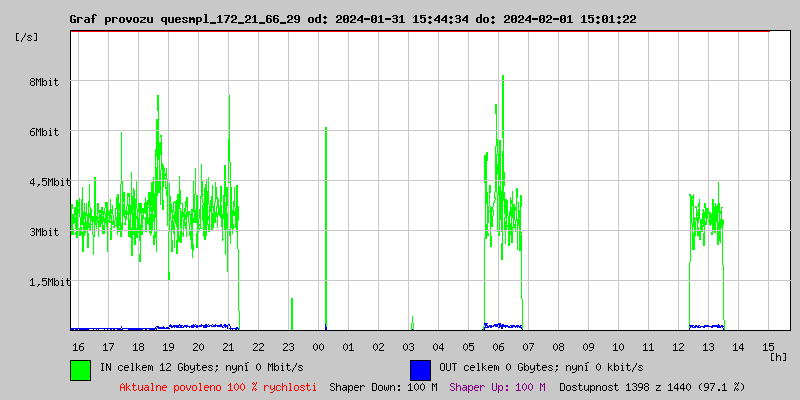
Task: Click the 'Shaper Down: 100 M' text
Action: pyautogui.click(x=383, y=386)
